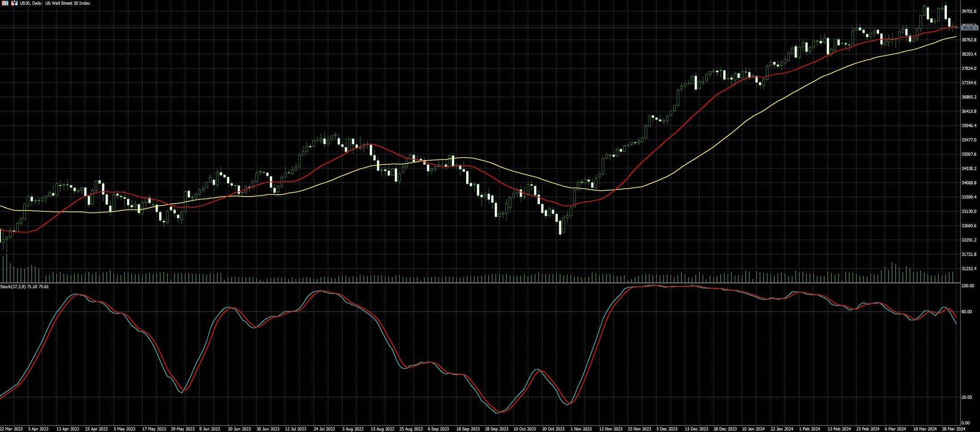Click the 1 Nov 2023 date label
The image size is (980, 432).
(581, 429)
